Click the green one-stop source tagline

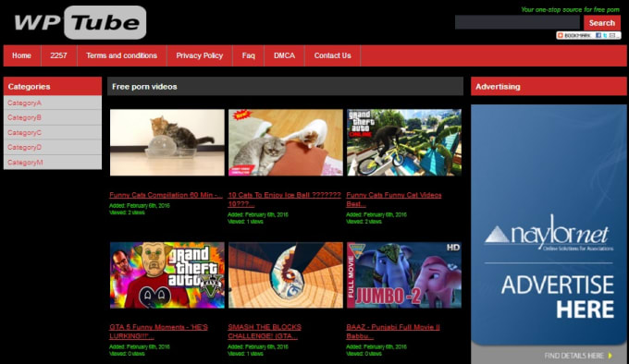pos(570,9)
